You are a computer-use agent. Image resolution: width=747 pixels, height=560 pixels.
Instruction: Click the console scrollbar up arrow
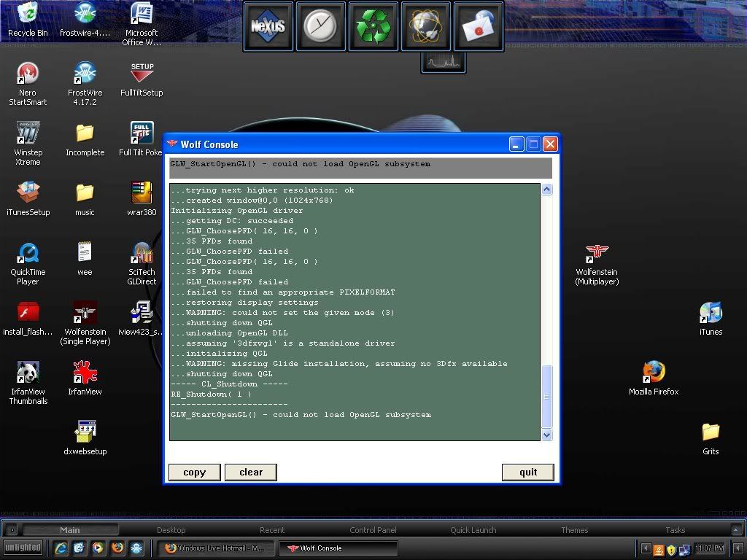pyautogui.click(x=547, y=190)
